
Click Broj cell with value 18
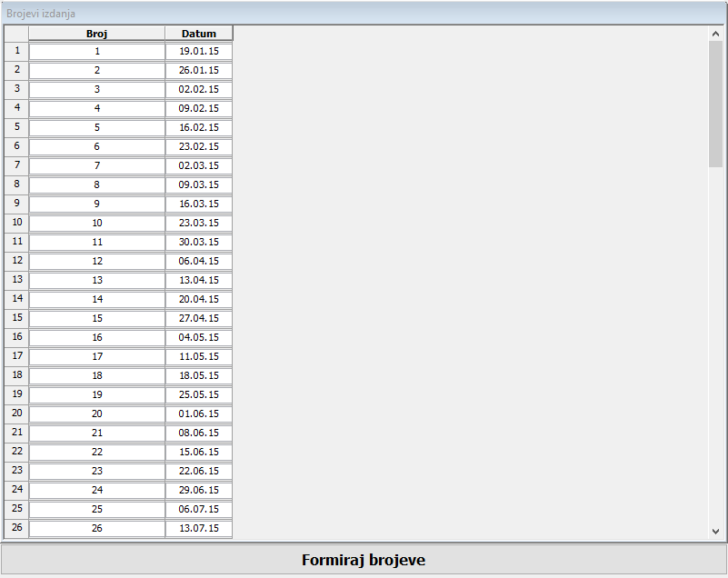(x=97, y=376)
